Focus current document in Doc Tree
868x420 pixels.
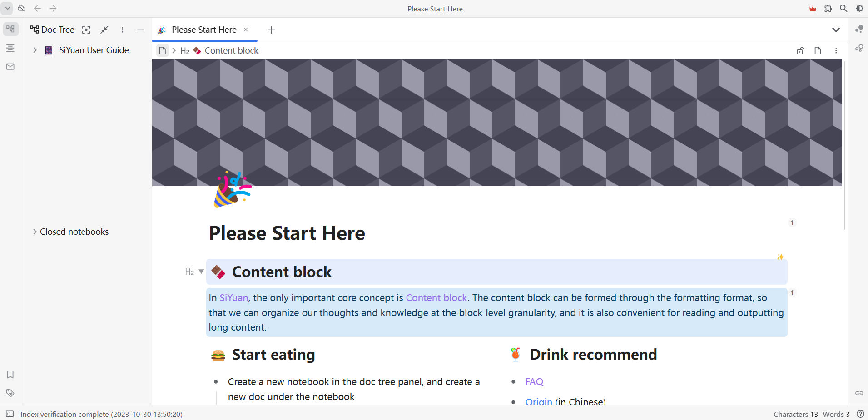point(86,30)
